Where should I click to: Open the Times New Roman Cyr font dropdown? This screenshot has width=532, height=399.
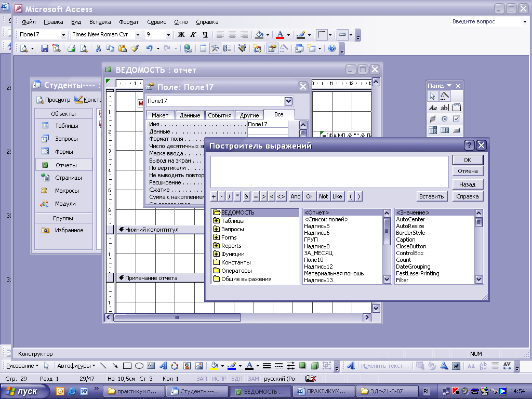click(137, 35)
